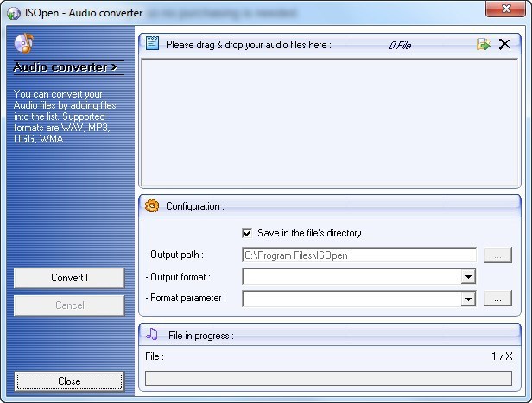The height and width of the screenshot is (403, 532).
Task: Click the Output path text field
Action: [359, 255]
